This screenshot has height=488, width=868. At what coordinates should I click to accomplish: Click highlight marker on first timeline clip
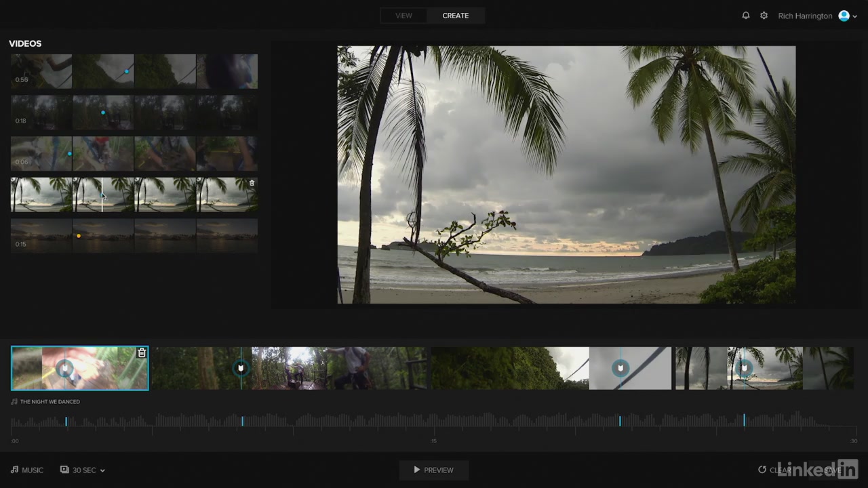point(64,368)
